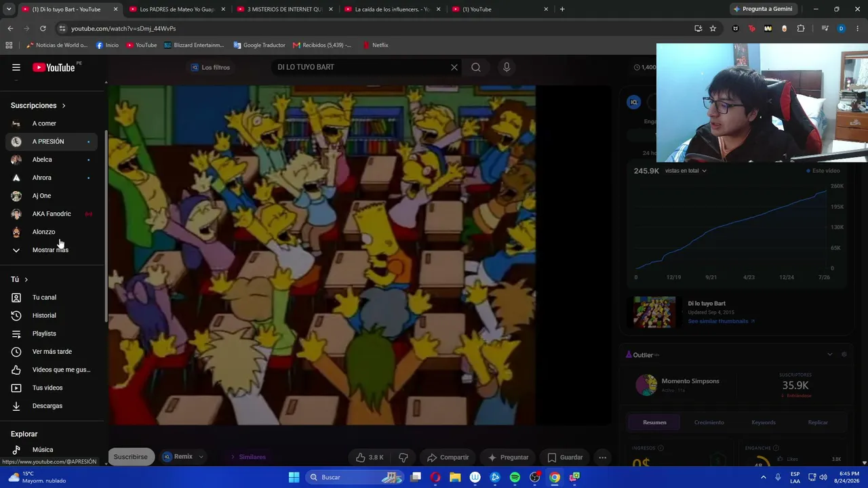Click the Di lo tuyo Bart thumbnail
868x488 pixels.
(x=654, y=312)
